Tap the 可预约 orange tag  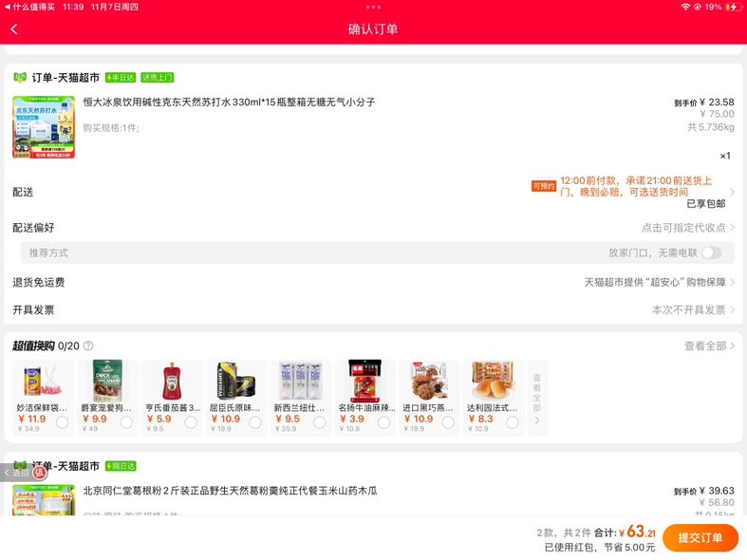coord(544,186)
